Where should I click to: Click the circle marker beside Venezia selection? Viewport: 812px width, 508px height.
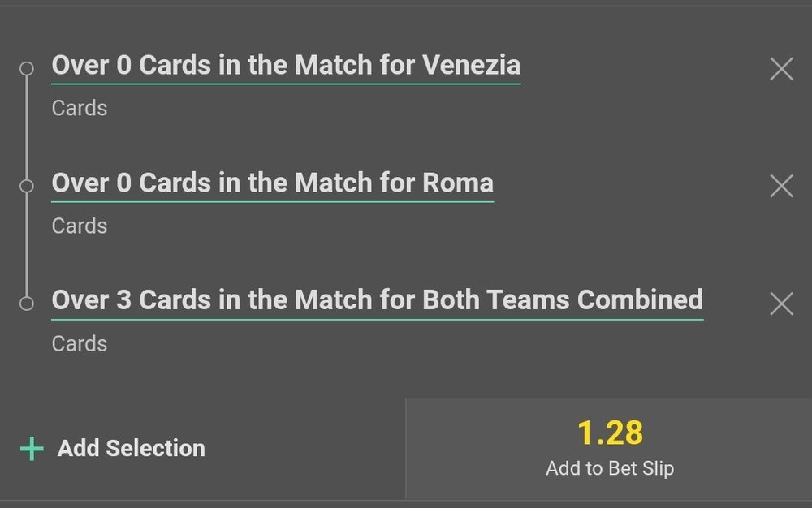pos(27,69)
